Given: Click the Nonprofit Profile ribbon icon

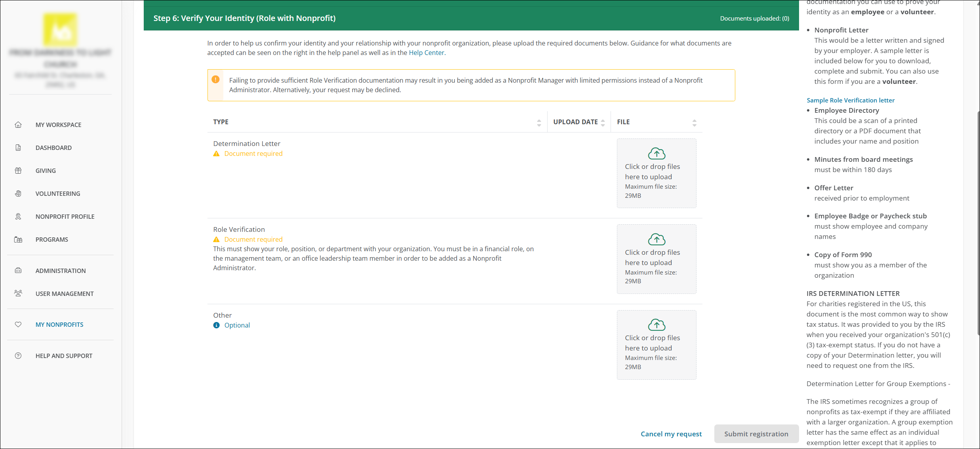Looking at the screenshot, I should (18, 216).
